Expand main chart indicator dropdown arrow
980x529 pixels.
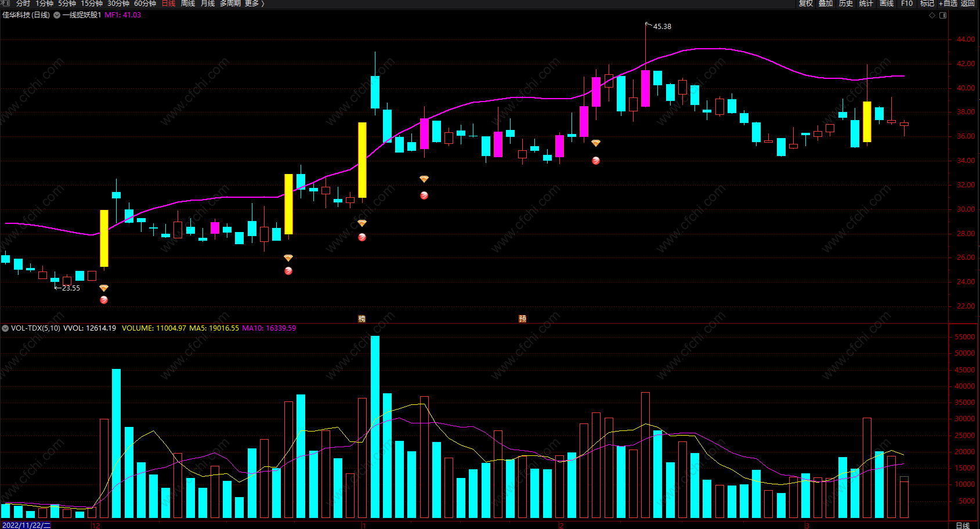tap(57, 15)
